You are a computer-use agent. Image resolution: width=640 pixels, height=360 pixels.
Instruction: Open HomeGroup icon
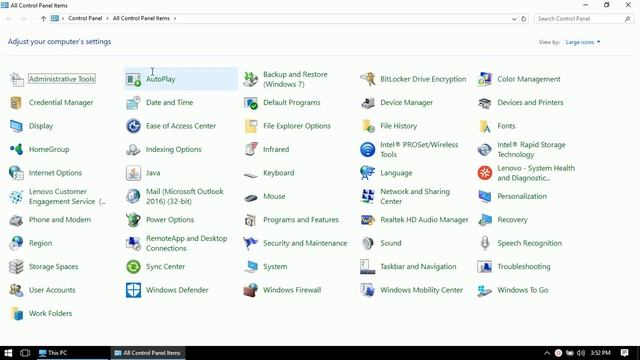click(16, 149)
